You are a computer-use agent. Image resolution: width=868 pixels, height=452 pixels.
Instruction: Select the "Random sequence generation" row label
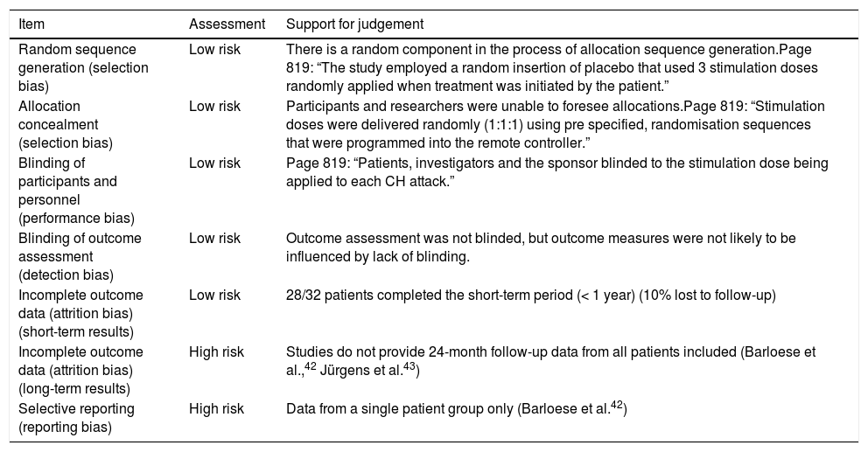click(83, 67)
